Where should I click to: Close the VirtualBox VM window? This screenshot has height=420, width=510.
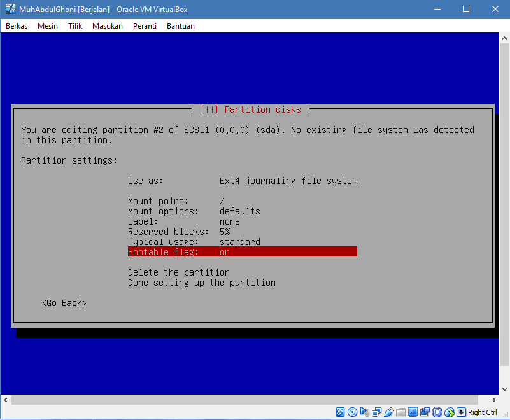tap(495, 9)
